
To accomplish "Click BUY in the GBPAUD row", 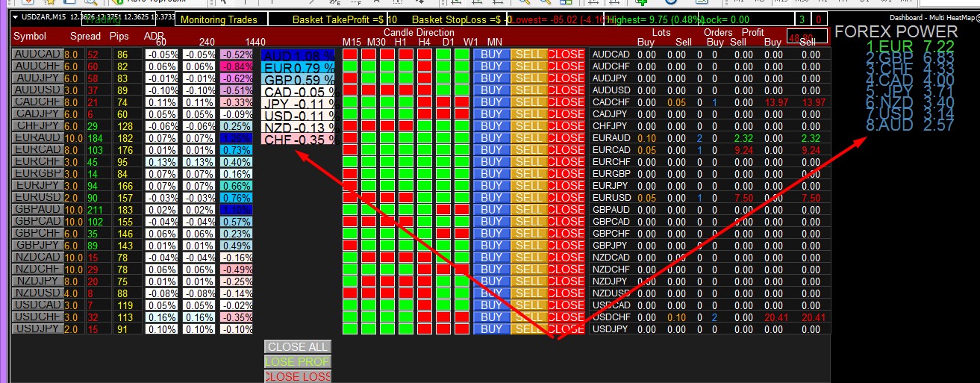I will tap(491, 210).
